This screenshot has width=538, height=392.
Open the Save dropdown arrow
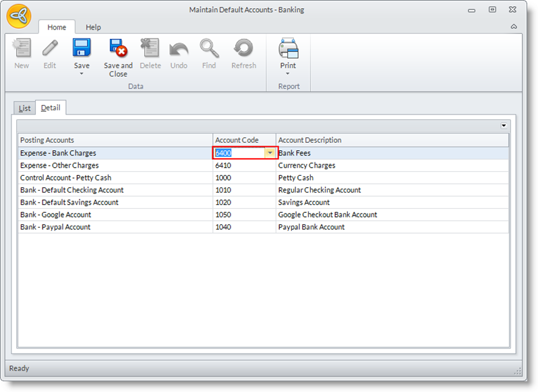click(82, 73)
